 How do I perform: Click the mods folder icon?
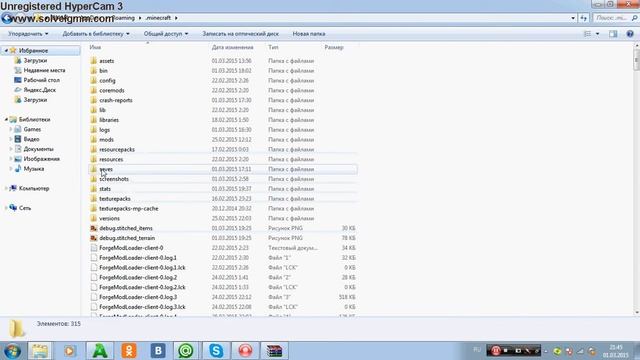93,140
